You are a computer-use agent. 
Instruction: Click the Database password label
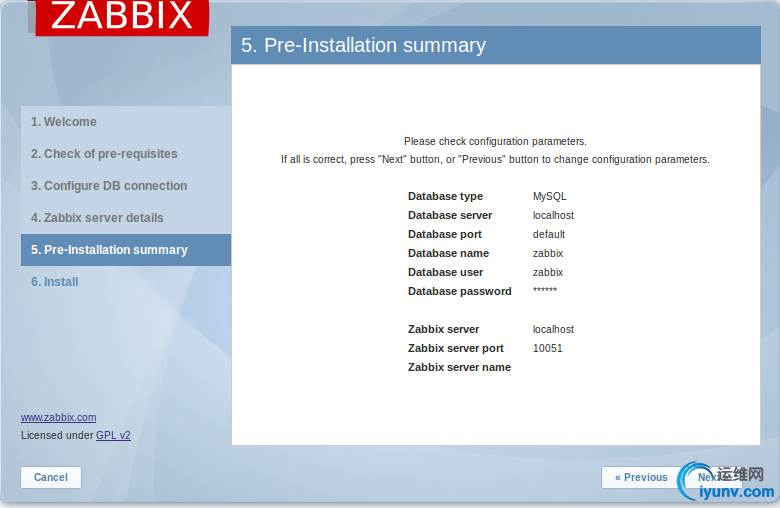(460, 291)
